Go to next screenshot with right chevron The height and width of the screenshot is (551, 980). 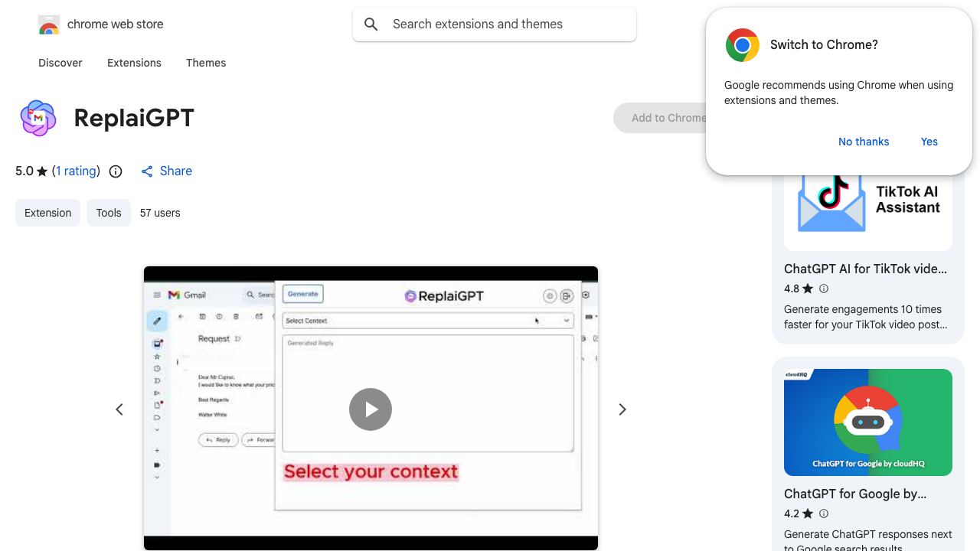[x=622, y=409]
